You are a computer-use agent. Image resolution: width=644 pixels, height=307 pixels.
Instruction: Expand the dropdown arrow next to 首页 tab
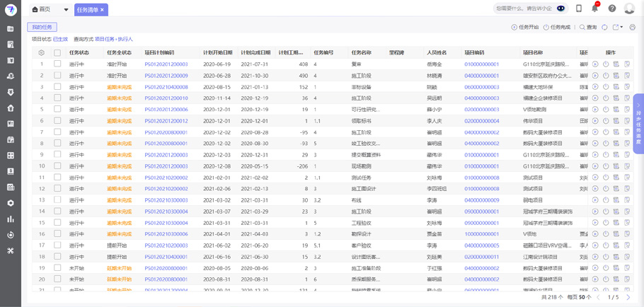(x=67, y=10)
